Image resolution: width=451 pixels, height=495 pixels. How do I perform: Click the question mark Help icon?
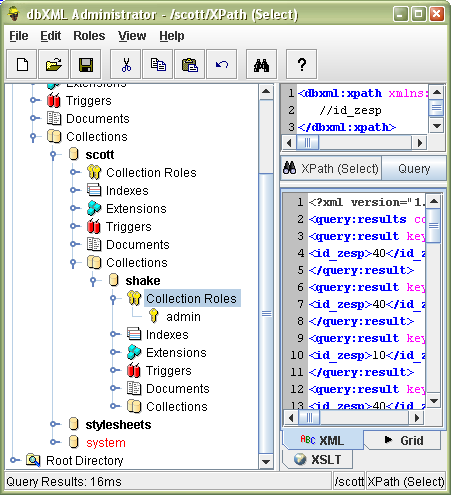301,64
